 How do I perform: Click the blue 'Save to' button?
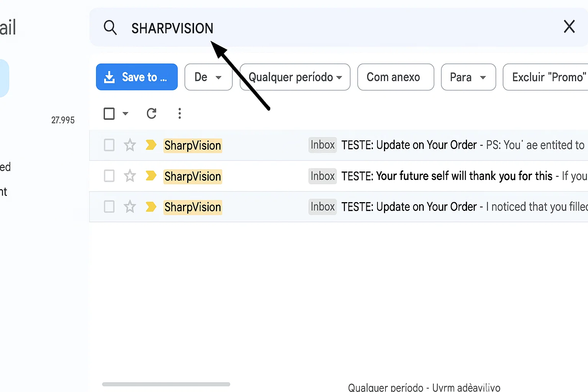click(x=137, y=77)
